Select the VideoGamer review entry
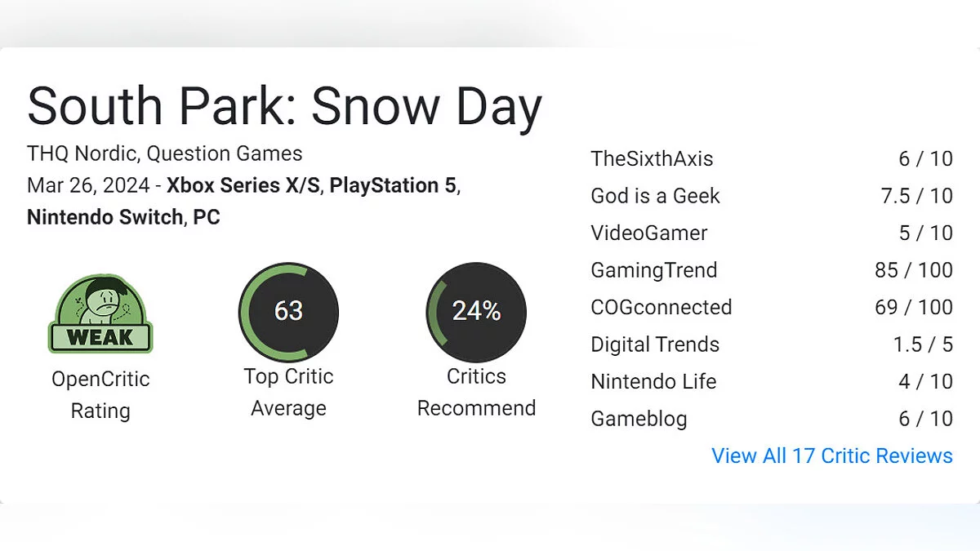The width and height of the screenshot is (980, 551). pos(648,233)
